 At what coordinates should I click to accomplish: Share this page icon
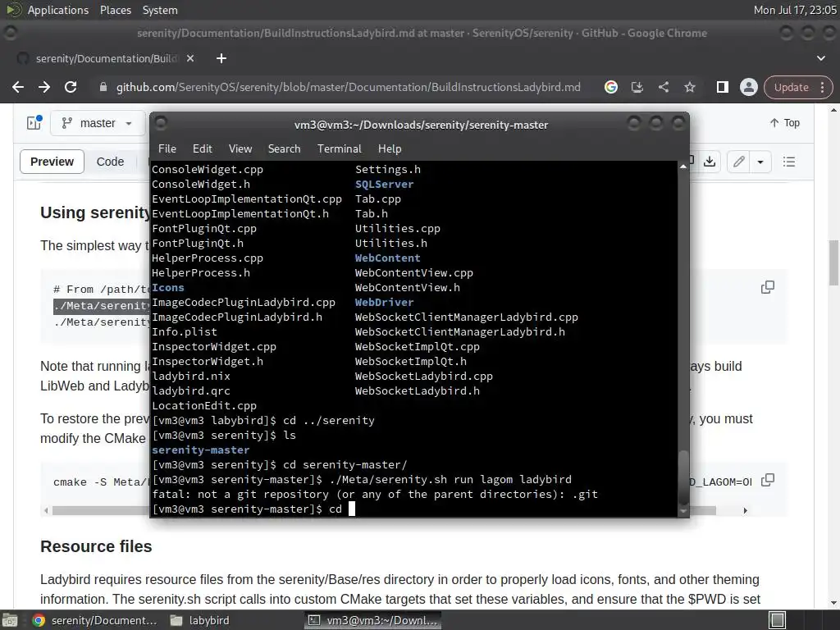click(x=663, y=87)
